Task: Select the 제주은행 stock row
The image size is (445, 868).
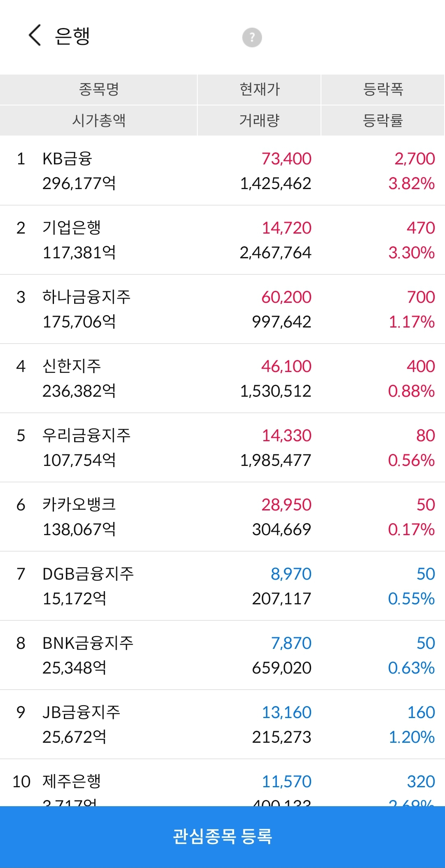Action: 222,783
